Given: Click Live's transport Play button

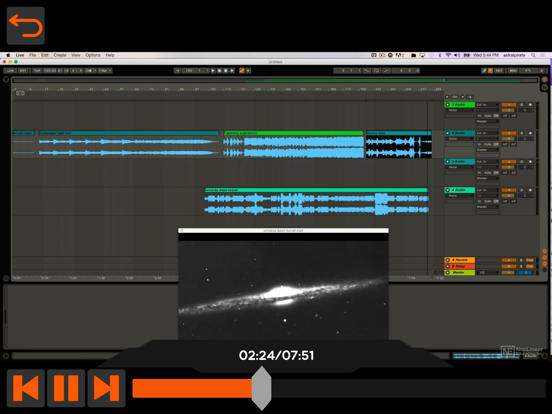Looking at the screenshot, I should click(213, 71).
